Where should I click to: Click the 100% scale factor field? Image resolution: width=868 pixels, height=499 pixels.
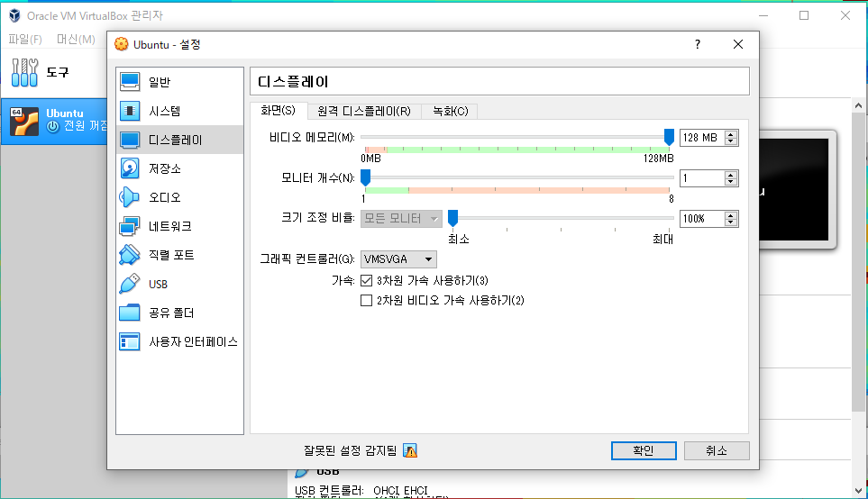702,219
